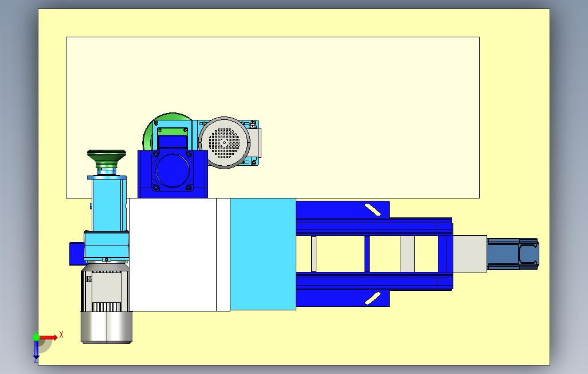Click the upper diagonal slot on the blue frame
Screen dimensions: 588x374
pos(373,209)
